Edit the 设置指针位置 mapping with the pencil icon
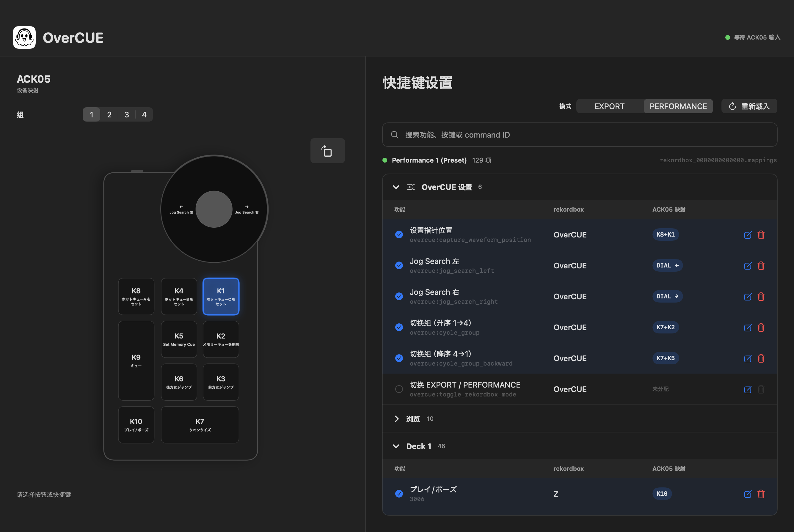794x532 pixels. point(748,235)
